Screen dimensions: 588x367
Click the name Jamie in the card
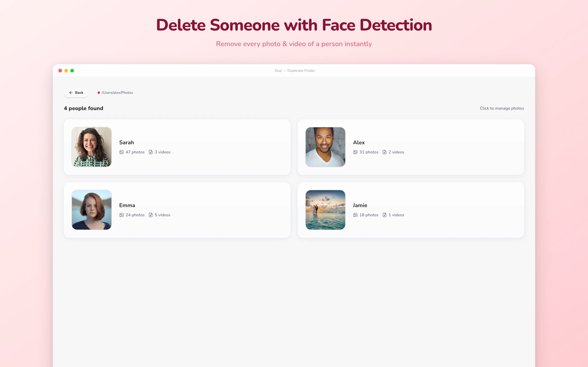(x=360, y=205)
